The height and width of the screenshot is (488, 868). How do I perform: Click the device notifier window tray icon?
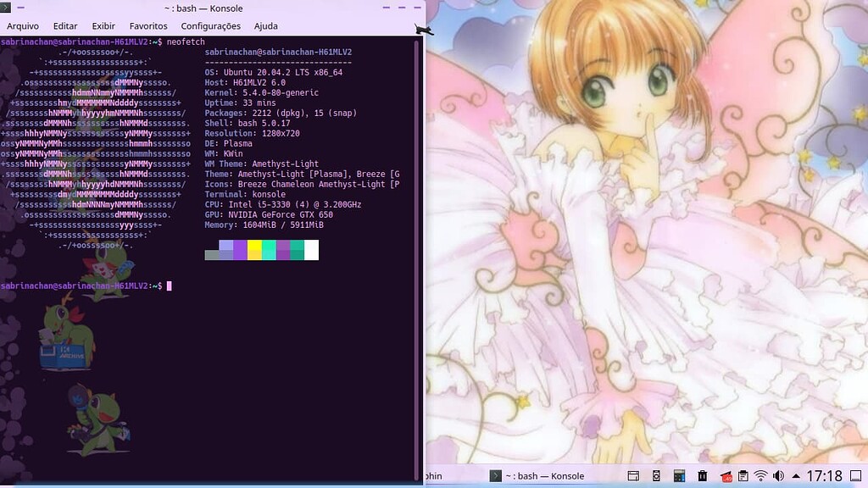[x=633, y=476]
